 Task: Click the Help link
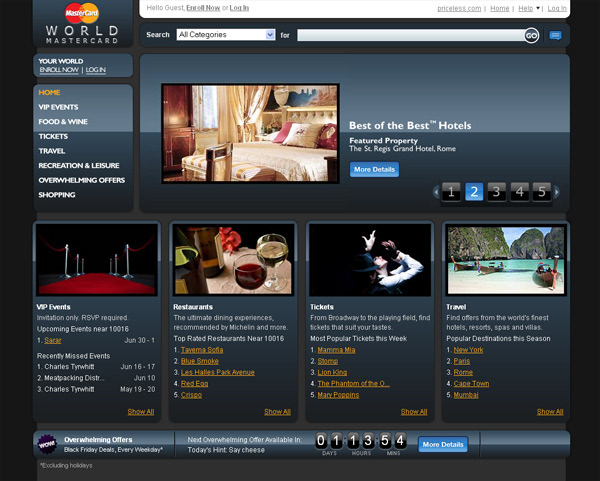tap(525, 8)
